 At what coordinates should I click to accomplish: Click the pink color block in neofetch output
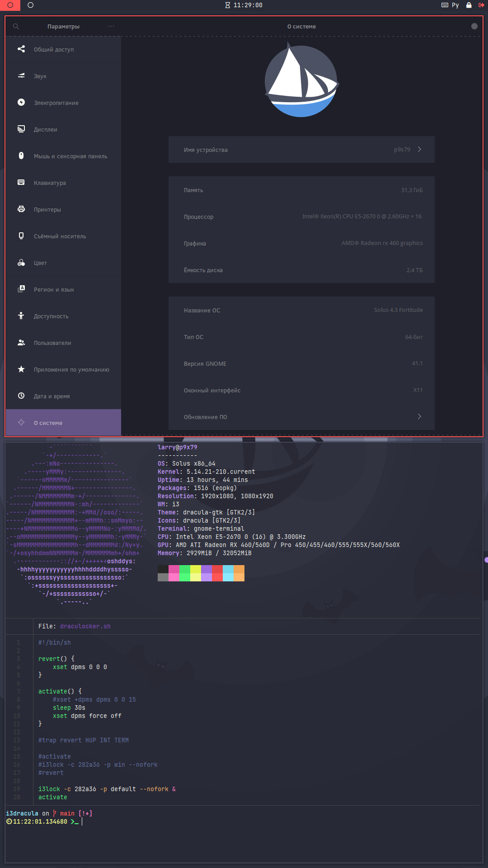pos(174,573)
